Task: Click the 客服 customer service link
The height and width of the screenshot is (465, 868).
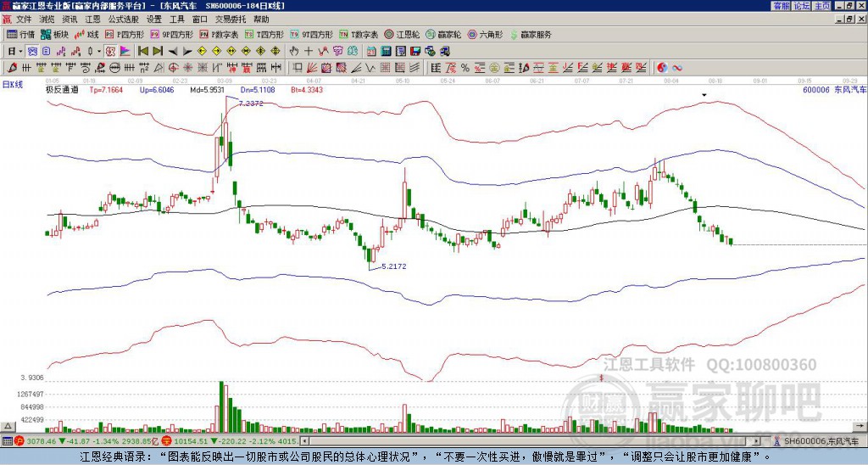Action: tap(781, 6)
